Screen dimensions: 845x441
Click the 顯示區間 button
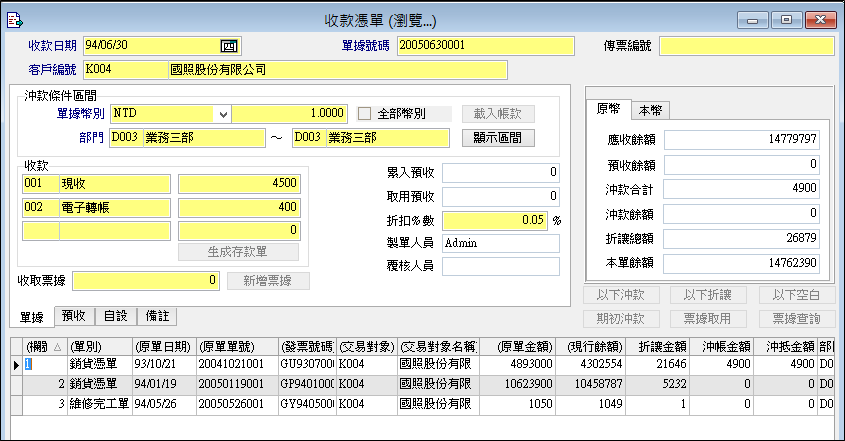(x=498, y=137)
